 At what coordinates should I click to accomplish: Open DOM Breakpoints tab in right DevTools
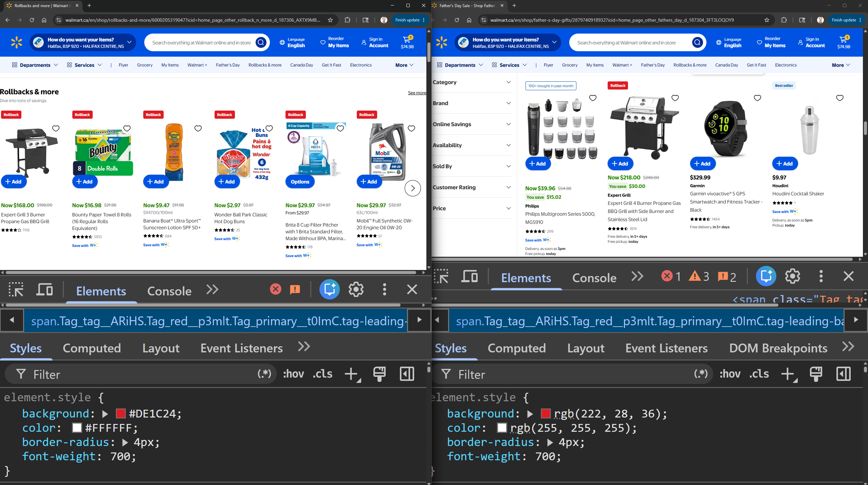tap(778, 348)
